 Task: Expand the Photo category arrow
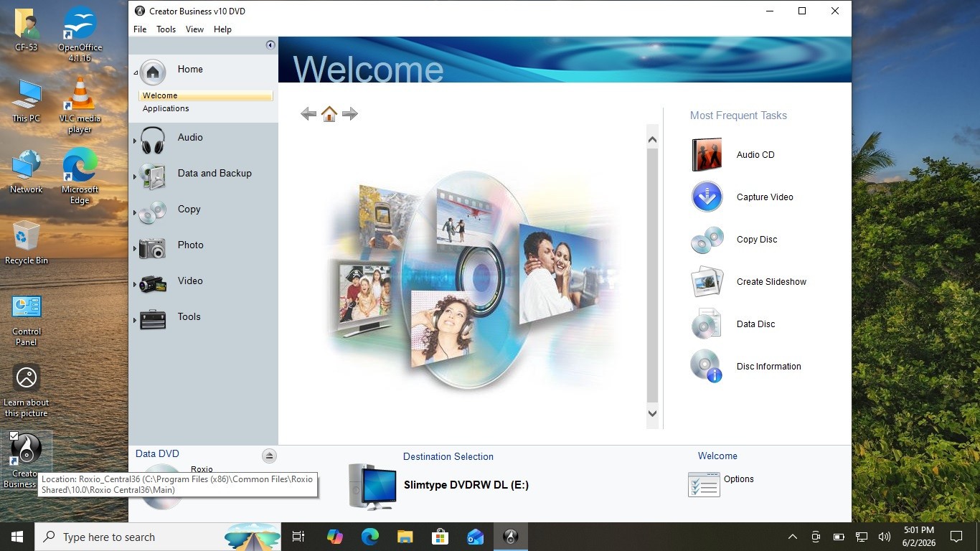coord(135,248)
